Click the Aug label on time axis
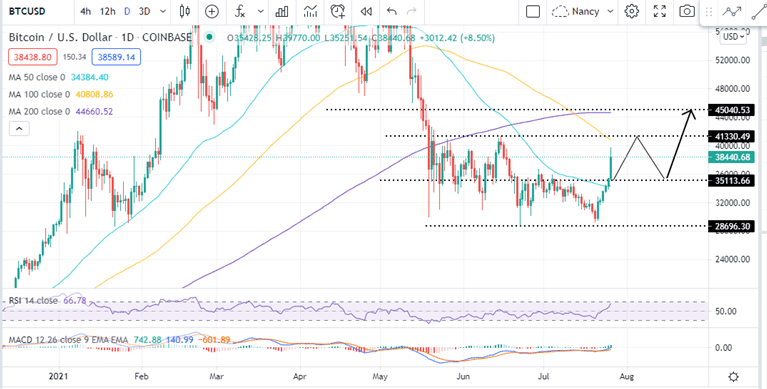Screen dimensions: 767x389 pyautogui.click(x=628, y=377)
